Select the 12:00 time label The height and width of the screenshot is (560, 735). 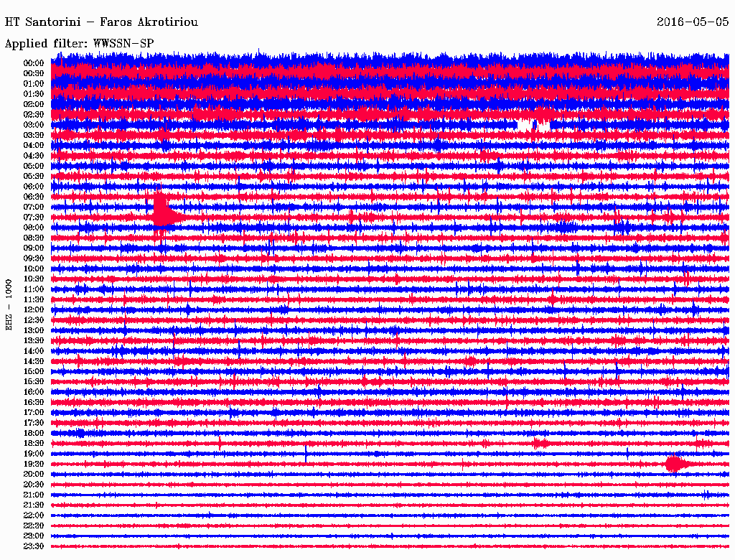[x=34, y=310]
